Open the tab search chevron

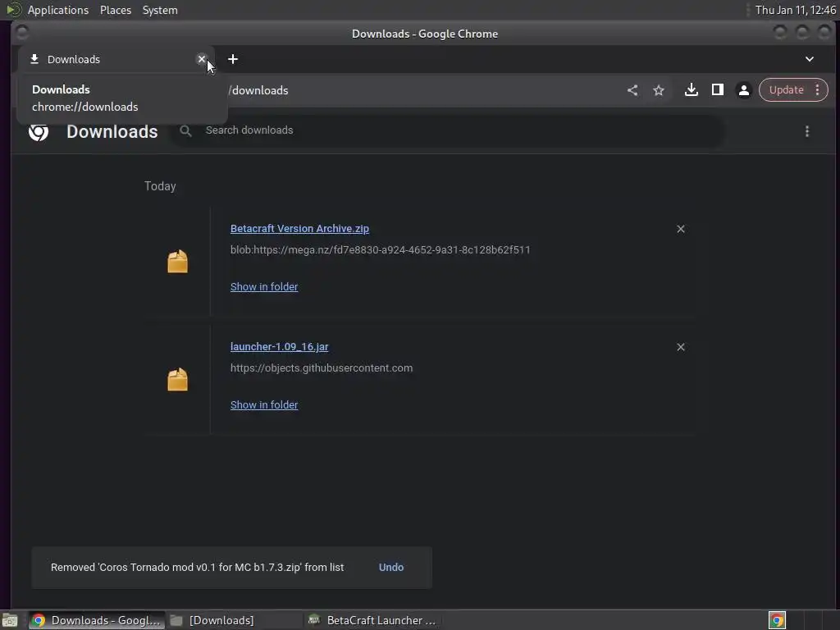[x=809, y=59]
